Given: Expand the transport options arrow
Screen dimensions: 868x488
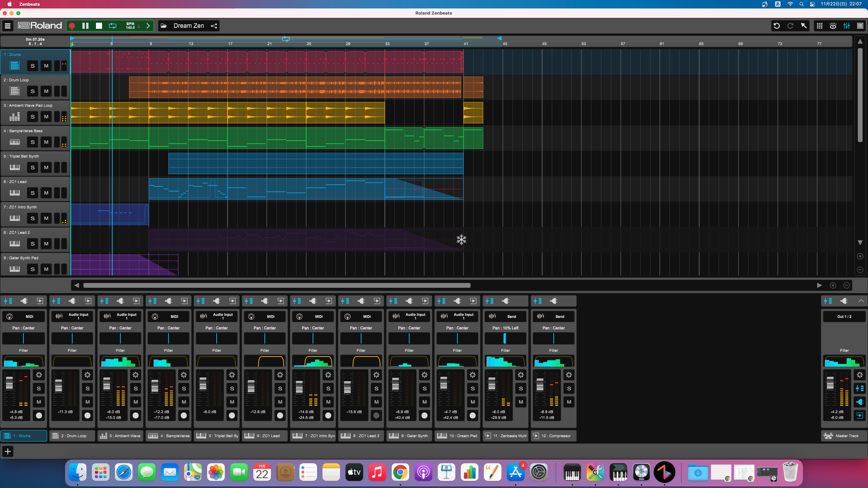Looking at the screenshot, I should [x=148, y=26].
